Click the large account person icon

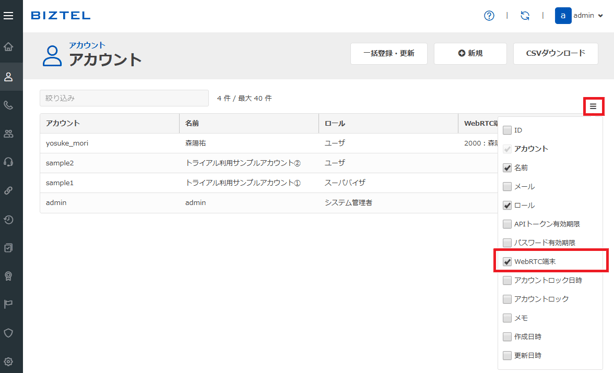52,56
